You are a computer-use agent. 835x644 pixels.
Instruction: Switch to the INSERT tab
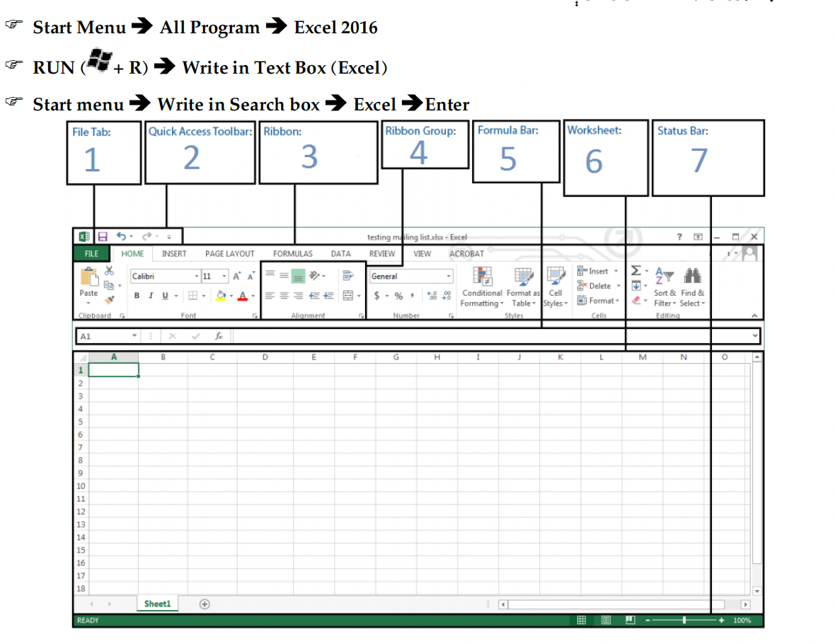(x=174, y=253)
